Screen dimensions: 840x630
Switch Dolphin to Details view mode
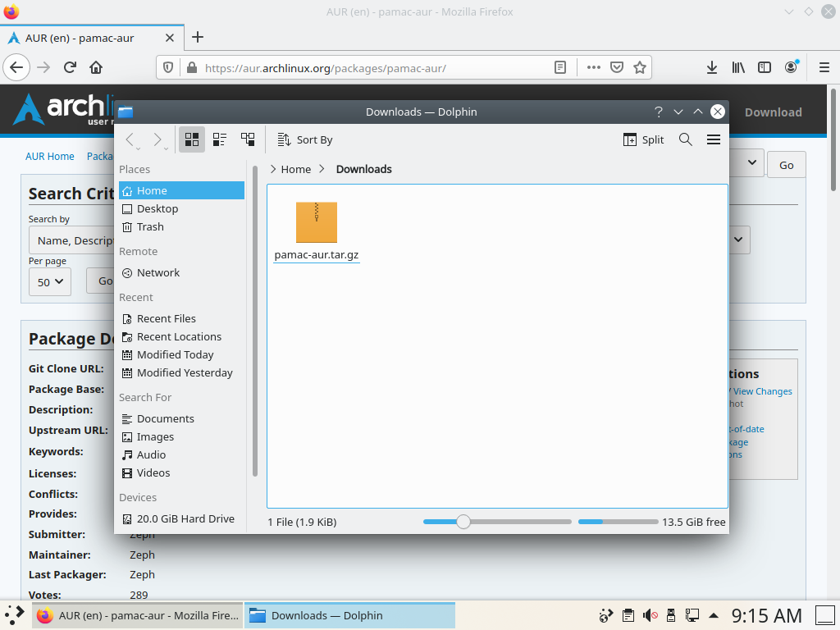248,139
